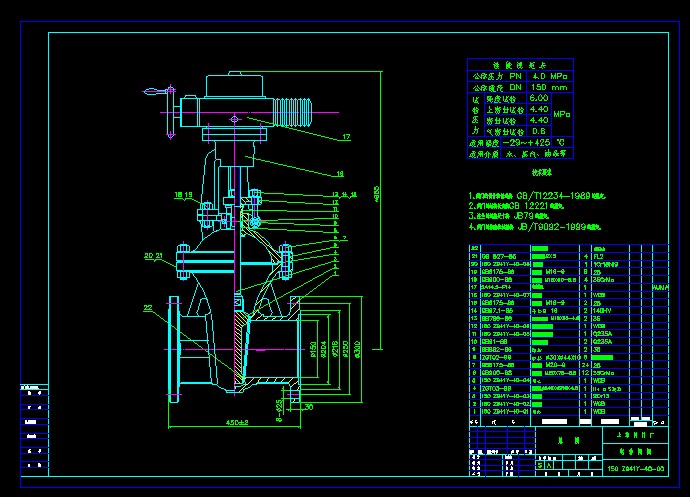Click drawing number 150 Z941Y-40-00
Screen dimensions: 690x497
coord(635,469)
